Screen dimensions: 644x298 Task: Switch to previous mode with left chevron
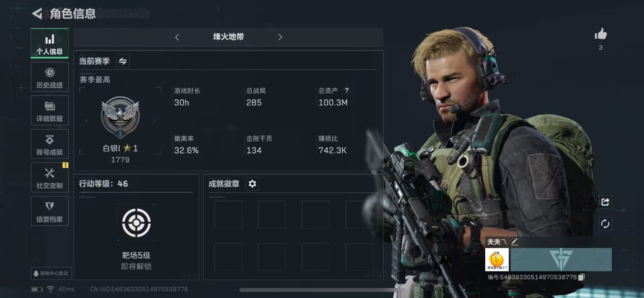coord(177,37)
